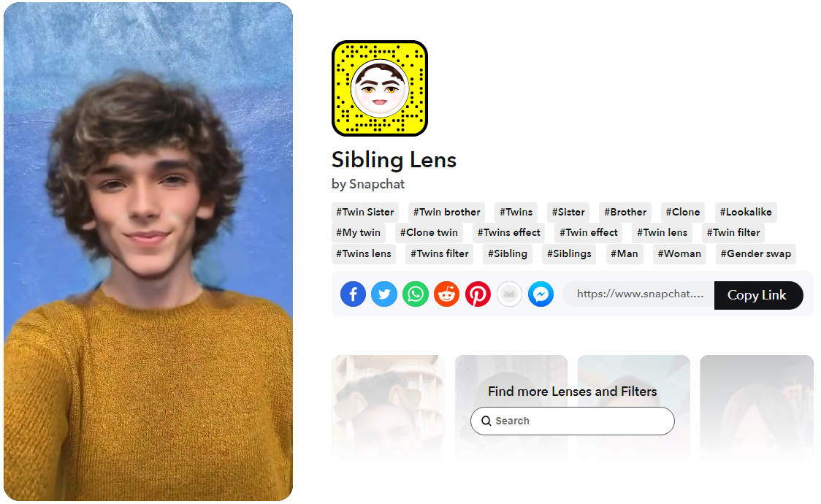The image size is (821, 504).
Task: Open the #Gender swap hashtag
Action: (x=755, y=254)
